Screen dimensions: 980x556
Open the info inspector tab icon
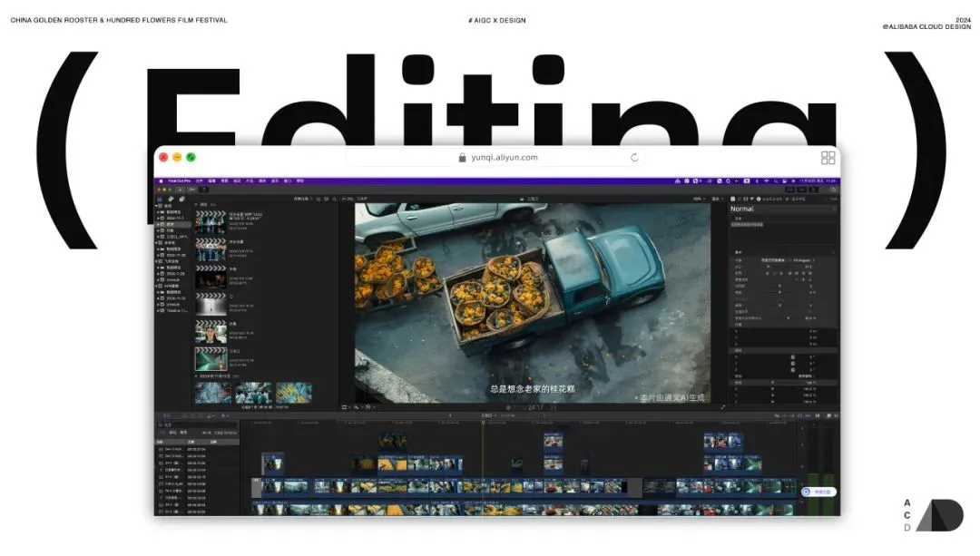[759, 199]
